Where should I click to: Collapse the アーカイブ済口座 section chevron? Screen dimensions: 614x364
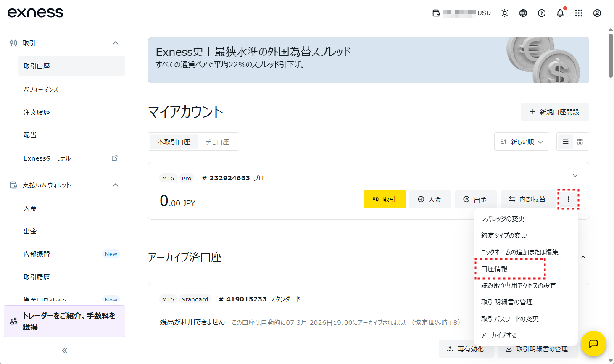tap(583, 257)
